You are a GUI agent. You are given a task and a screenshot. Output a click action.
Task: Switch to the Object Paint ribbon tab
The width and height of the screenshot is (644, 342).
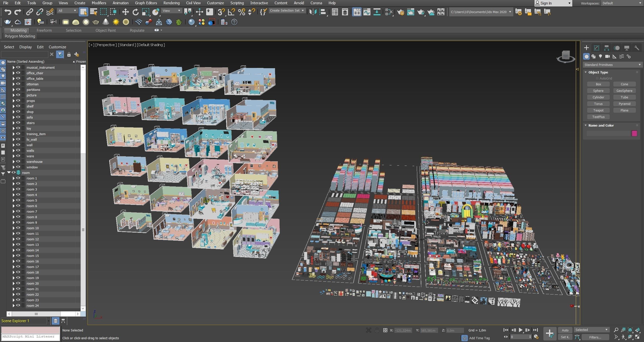(x=105, y=30)
